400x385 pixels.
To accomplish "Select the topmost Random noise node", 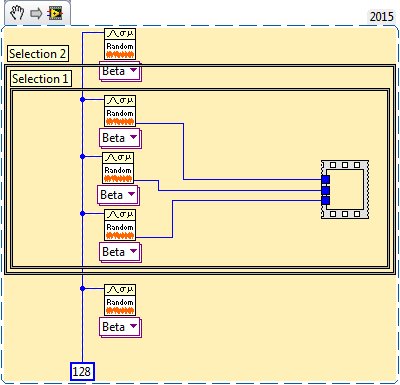I will click(x=120, y=44).
